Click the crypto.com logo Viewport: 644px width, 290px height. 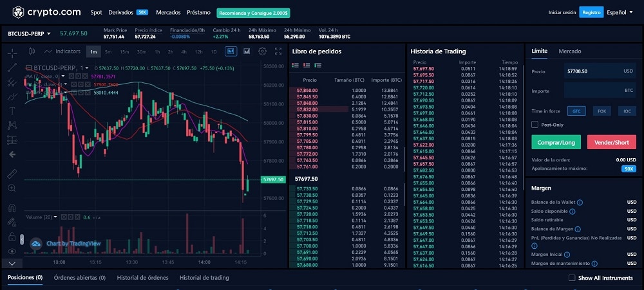coord(46,12)
